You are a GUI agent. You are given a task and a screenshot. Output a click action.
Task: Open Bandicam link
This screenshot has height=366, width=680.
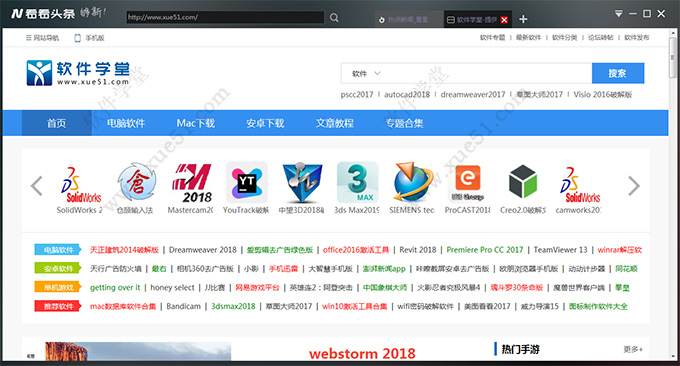[183, 306]
